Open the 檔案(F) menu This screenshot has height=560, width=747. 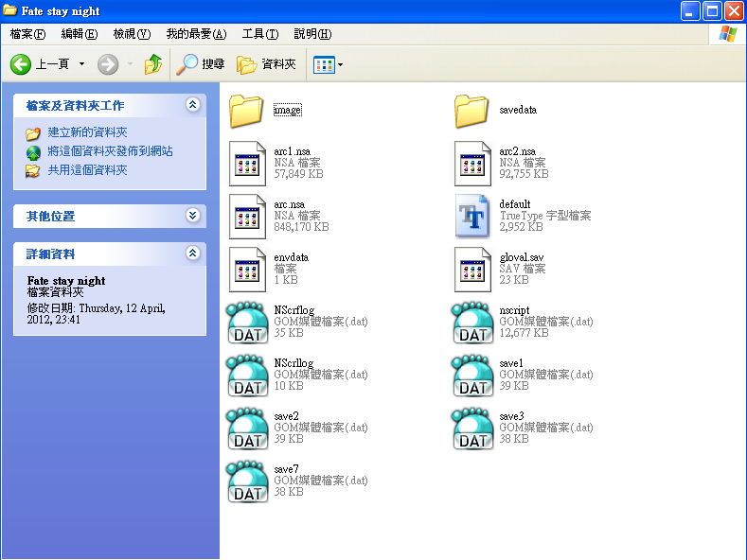(27, 34)
